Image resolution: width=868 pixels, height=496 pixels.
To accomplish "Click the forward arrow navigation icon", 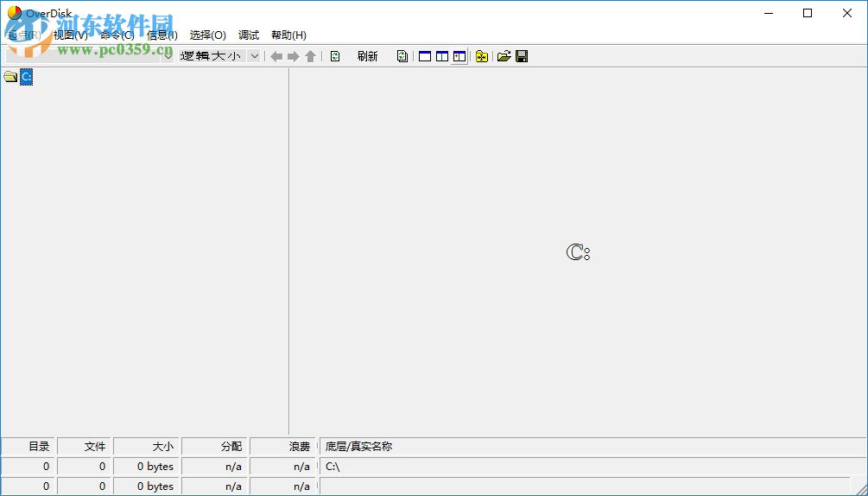I will [x=294, y=56].
